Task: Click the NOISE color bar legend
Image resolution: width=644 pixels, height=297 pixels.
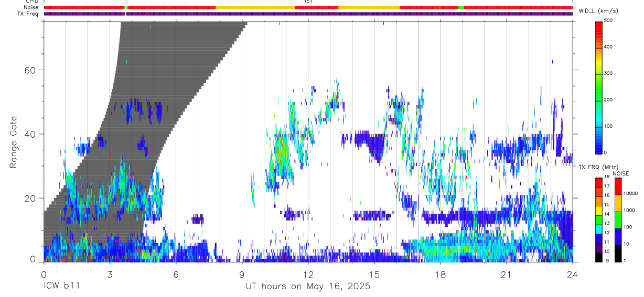Action: [x=617, y=219]
